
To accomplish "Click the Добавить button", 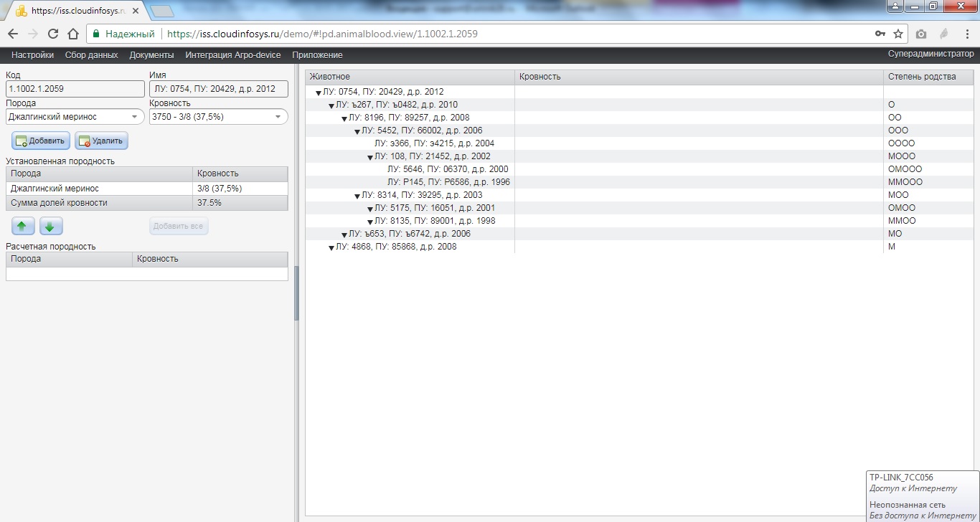I will click(x=40, y=141).
